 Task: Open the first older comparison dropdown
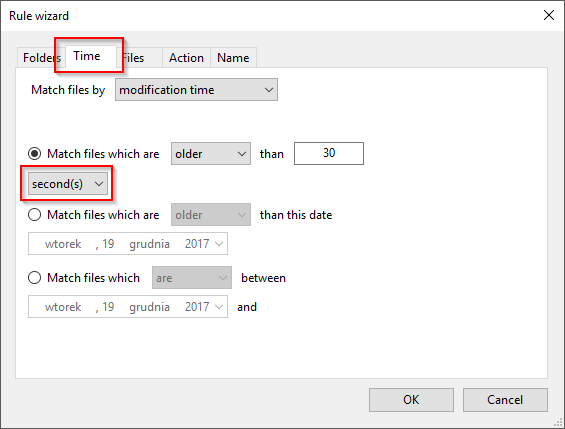tap(211, 154)
